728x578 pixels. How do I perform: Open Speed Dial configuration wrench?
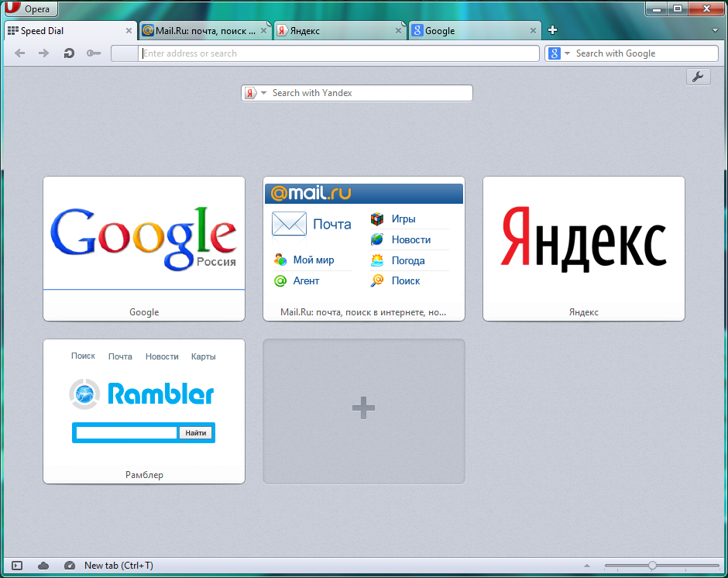pyautogui.click(x=698, y=77)
